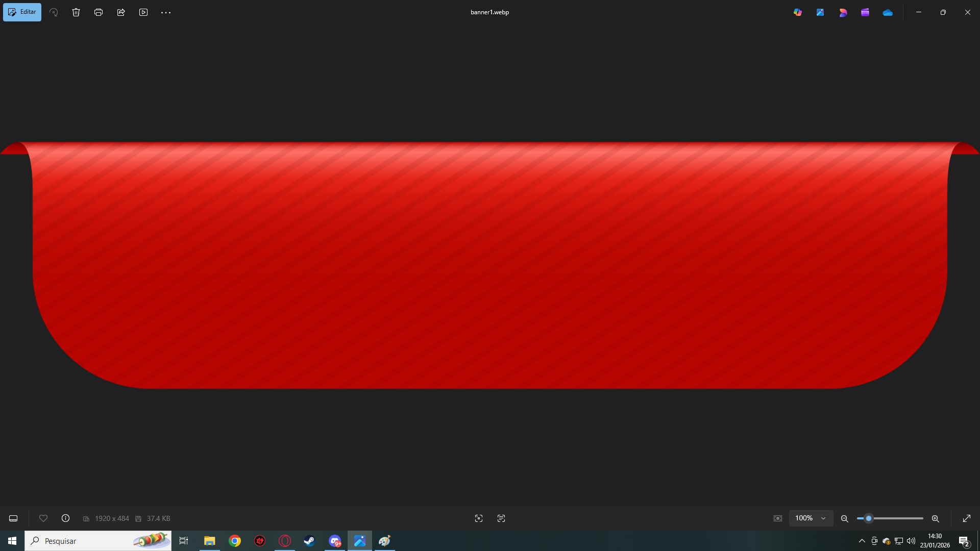Open the three-dots more options menu
Image resolution: width=980 pixels, height=551 pixels.
166,12
